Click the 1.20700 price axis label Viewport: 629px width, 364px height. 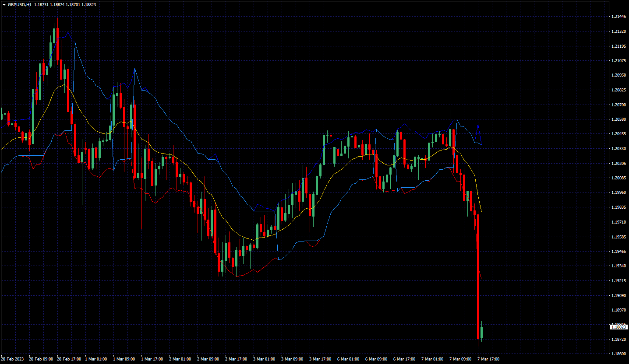click(618, 105)
